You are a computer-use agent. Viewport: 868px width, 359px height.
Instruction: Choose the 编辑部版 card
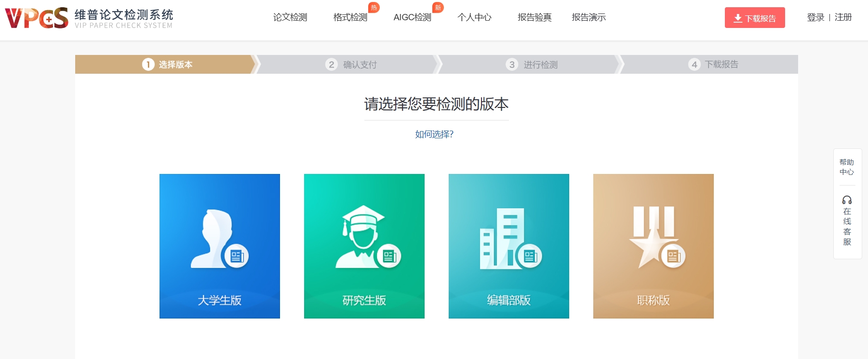pyautogui.click(x=509, y=246)
